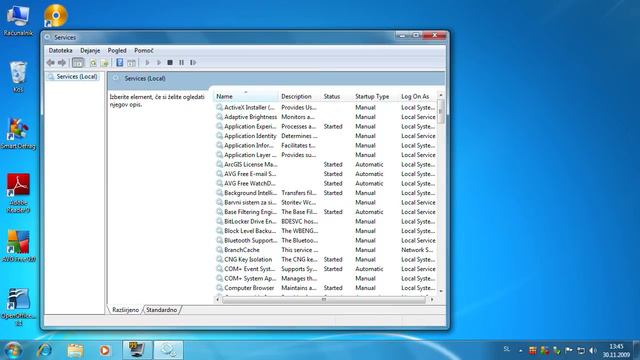This screenshot has height=360, width=640.
Task: Click the vertical scrollbar up arrow
Action: [x=440, y=95]
